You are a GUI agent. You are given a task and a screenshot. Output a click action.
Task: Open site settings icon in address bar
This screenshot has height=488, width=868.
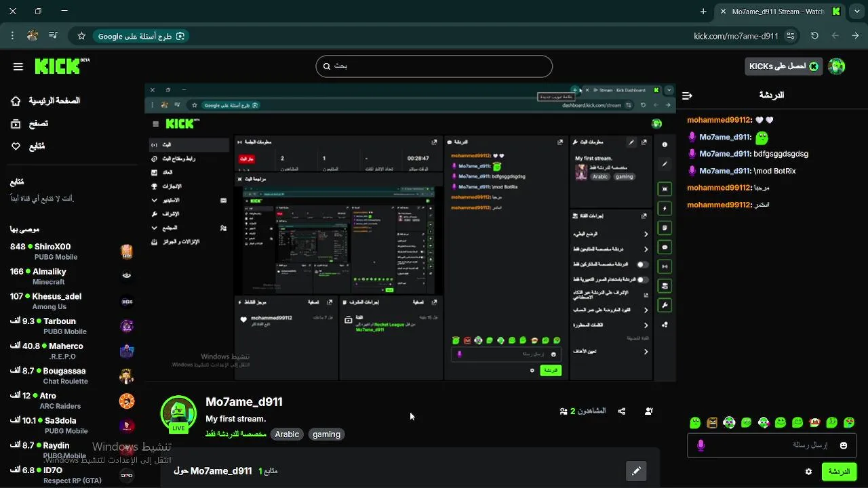pyautogui.click(x=791, y=36)
